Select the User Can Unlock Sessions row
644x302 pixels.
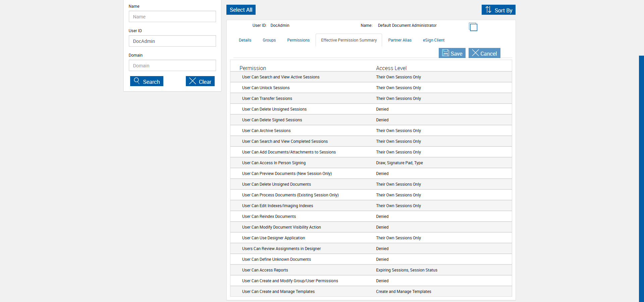[371, 88]
